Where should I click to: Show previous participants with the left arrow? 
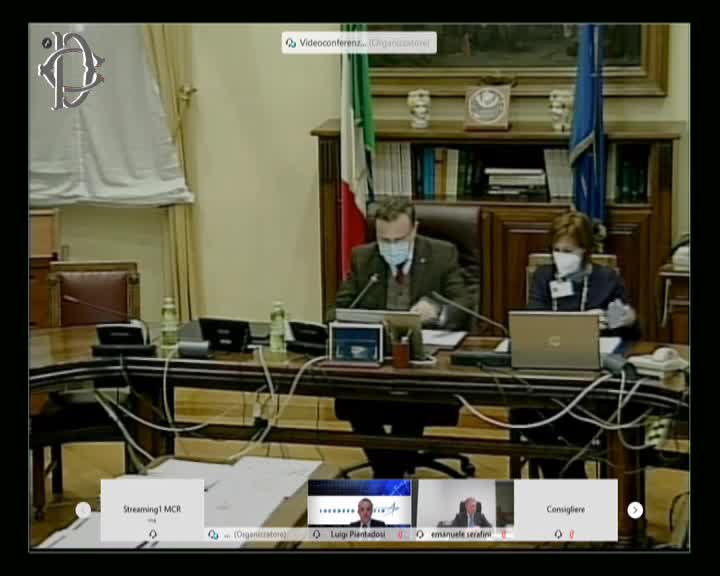coord(83,510)
